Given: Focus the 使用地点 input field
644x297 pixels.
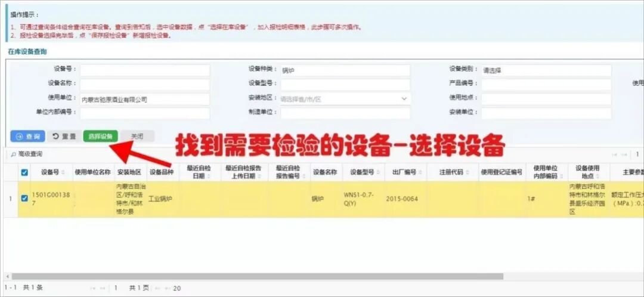Looking at the screenshot, I should 546,99.
